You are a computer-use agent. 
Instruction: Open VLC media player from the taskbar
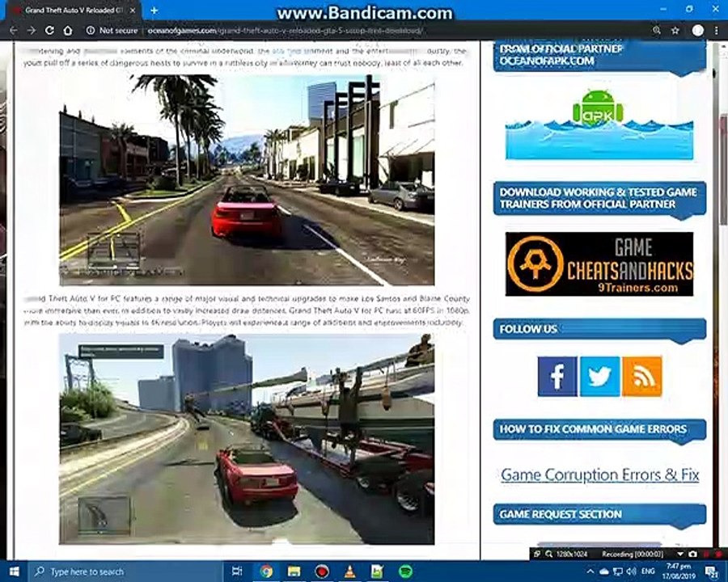tap(349, 571)
